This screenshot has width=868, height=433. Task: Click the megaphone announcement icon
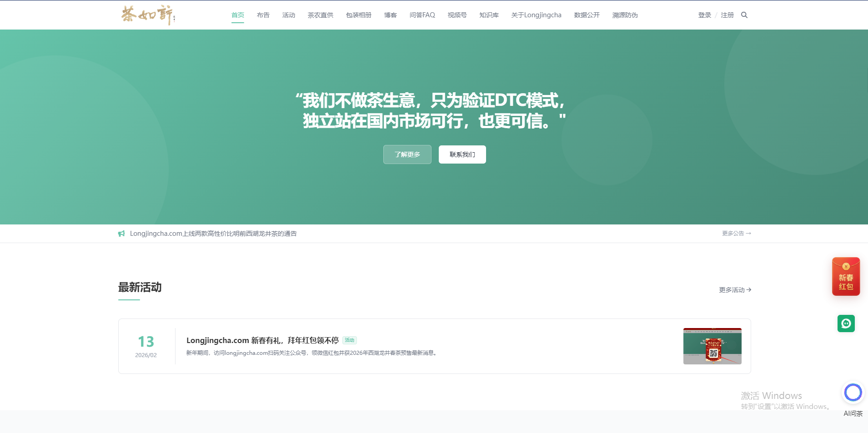point(121,234)
